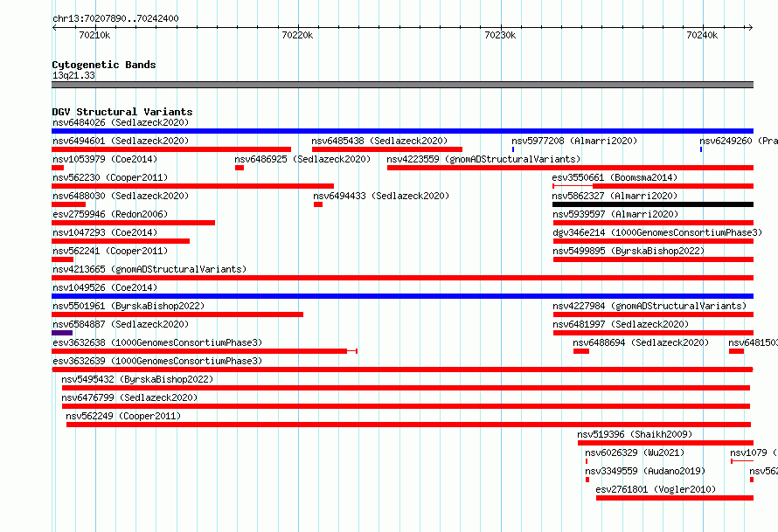778x532 pixels.
Task: Click the nsv1053979 (Coe2014) label
Action: coord(105,159)
